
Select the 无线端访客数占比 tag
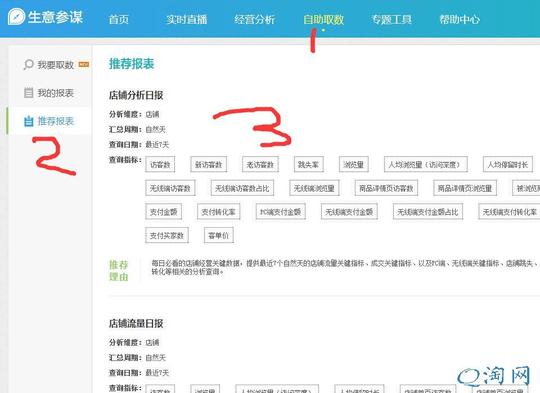242,188
